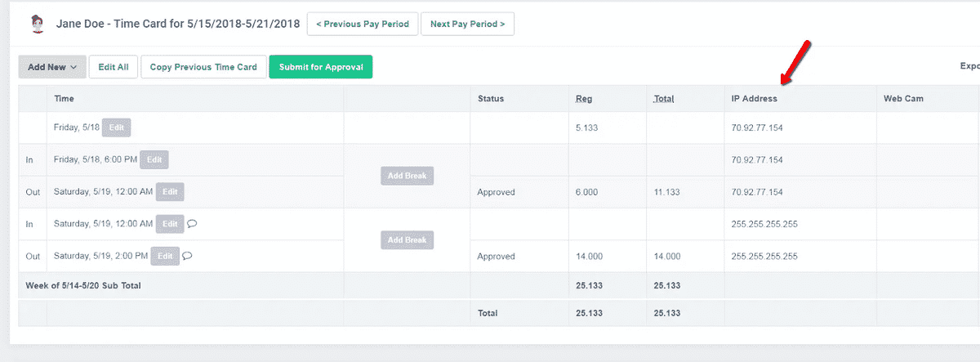The width and height of the screenshot is (980, 362).
Task: Open comment bubble on Saturday 12:00 AM In row
Action: point(192,223)
